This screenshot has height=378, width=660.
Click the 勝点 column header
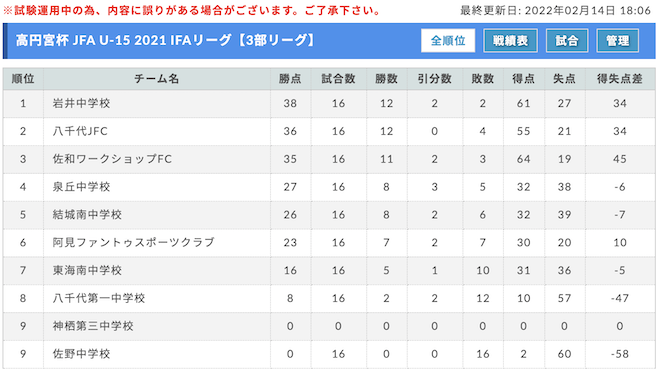point(290,79)
